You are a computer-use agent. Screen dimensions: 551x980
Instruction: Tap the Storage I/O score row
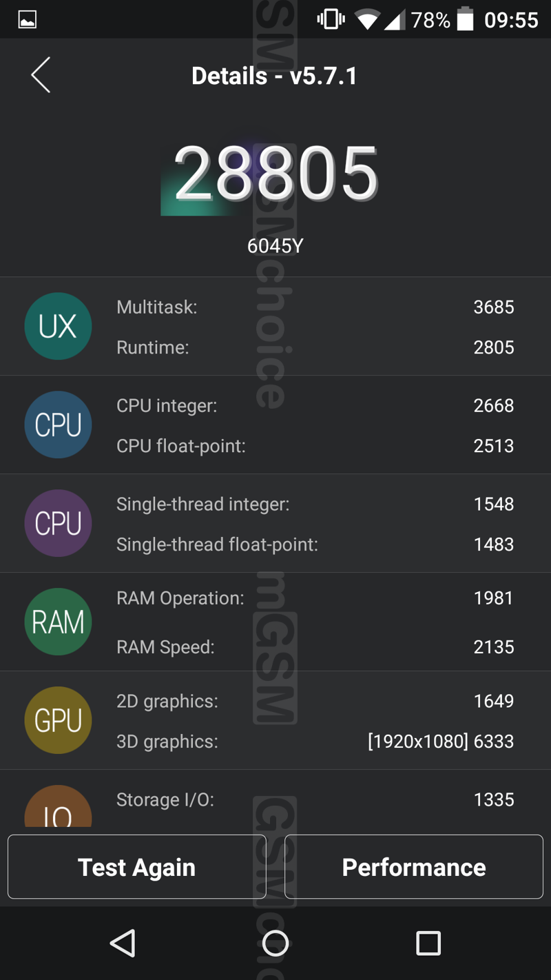315,799
